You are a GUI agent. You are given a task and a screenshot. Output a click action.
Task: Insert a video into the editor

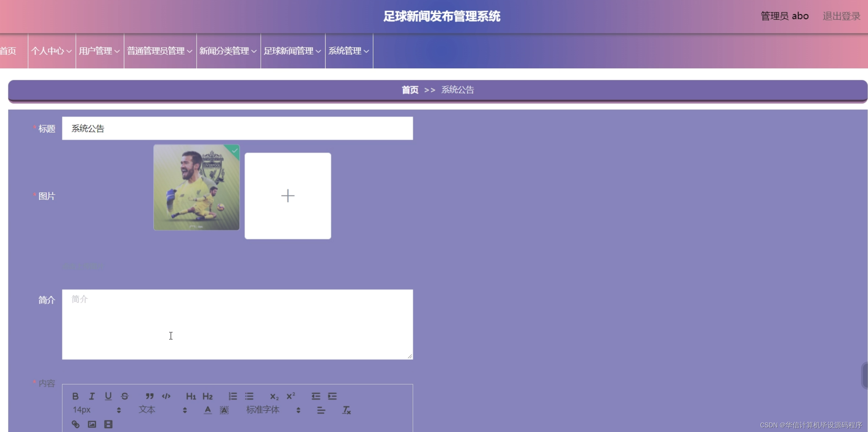(x=108, y=424)
